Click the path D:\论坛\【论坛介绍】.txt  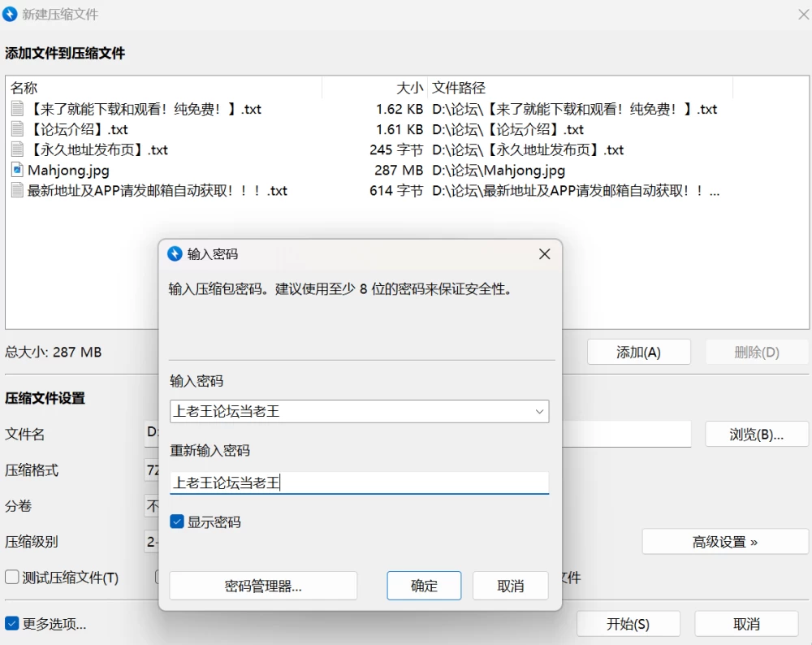(x=508, y=129)
